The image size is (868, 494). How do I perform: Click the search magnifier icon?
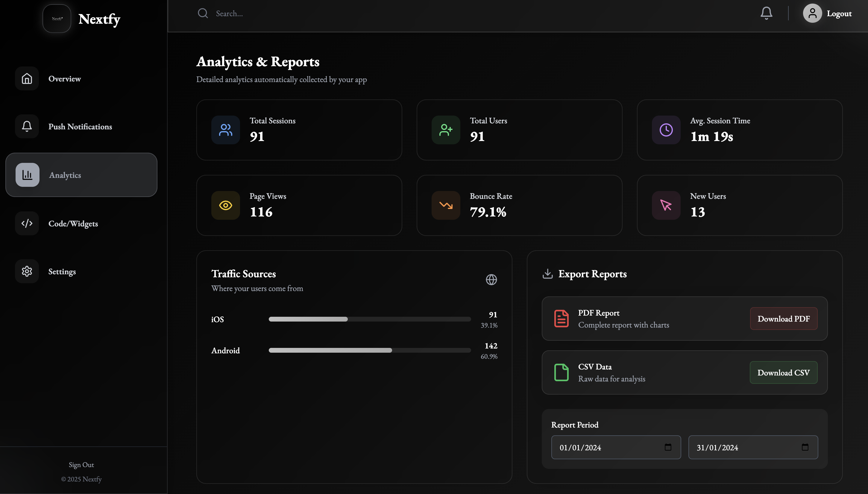[203, 13]
